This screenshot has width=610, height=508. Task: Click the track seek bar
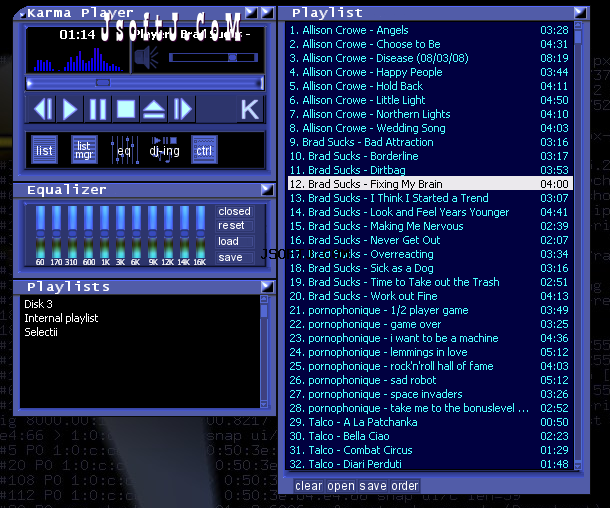coord(145,83)
